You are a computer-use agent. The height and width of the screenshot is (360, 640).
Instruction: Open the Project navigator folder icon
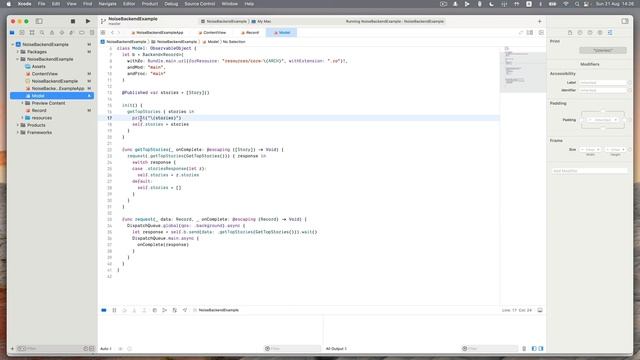12,33
